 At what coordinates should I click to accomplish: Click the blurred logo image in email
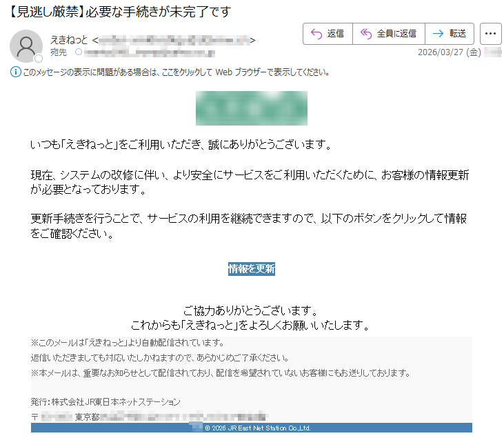pos(251,108)
